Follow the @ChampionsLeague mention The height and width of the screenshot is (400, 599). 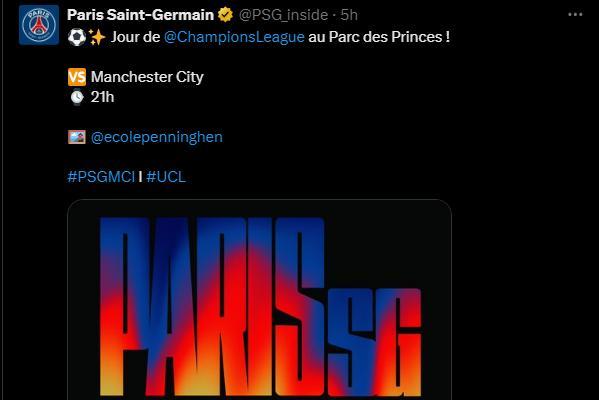(234, 37)
